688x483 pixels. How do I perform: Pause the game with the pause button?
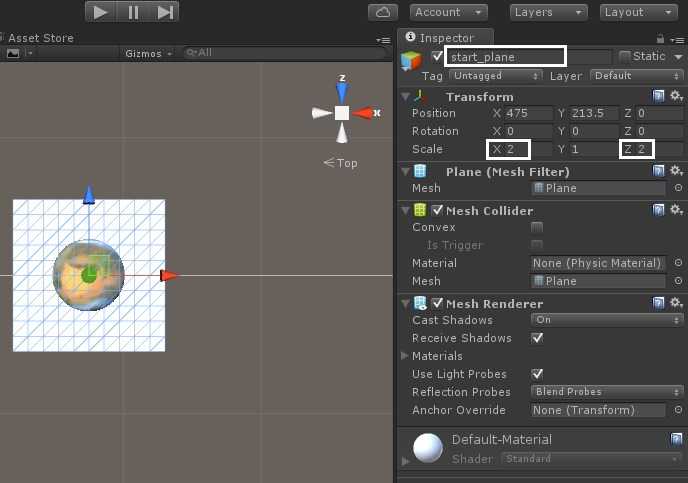(133, 12)
